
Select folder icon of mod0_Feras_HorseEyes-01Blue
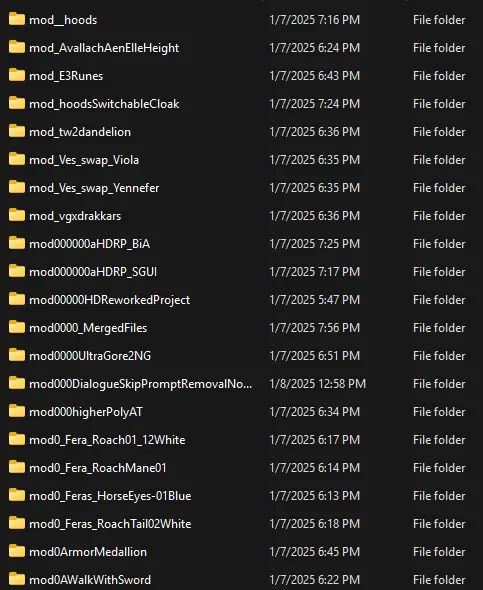coord(17,495)
